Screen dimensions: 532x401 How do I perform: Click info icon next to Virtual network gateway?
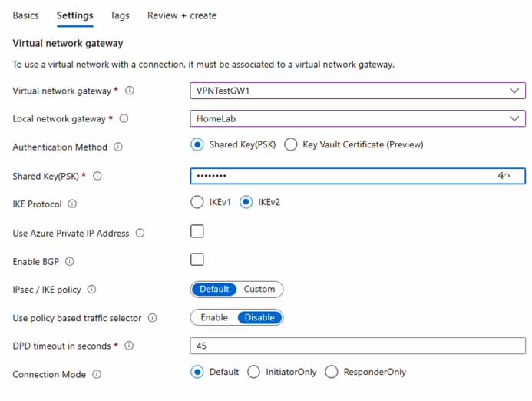tap(130, 91)
